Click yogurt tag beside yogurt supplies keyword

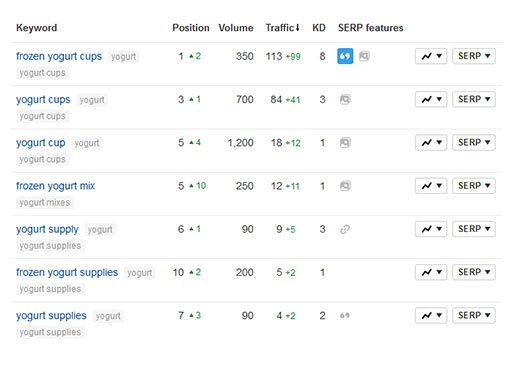pos(108,316)
